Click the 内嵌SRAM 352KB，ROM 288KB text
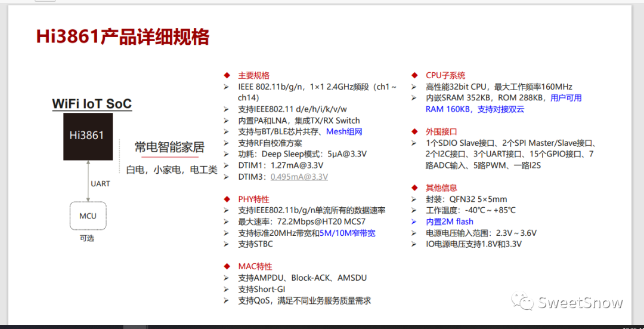This screenshot has width=644, height=329. (486, 99)
